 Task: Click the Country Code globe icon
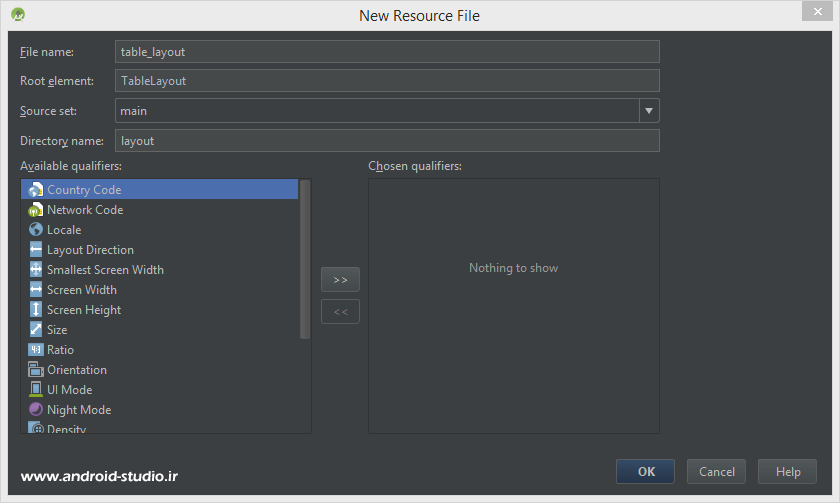click(x=35, y=190)
